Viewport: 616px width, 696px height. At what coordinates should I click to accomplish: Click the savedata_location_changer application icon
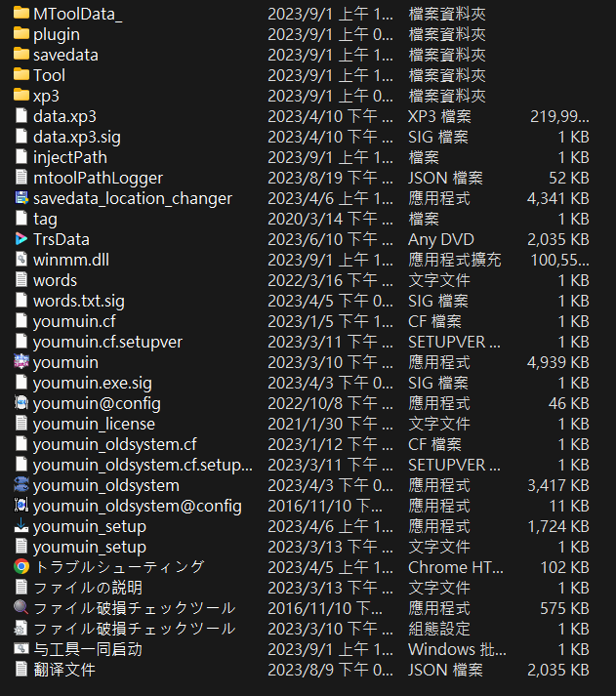21,197
